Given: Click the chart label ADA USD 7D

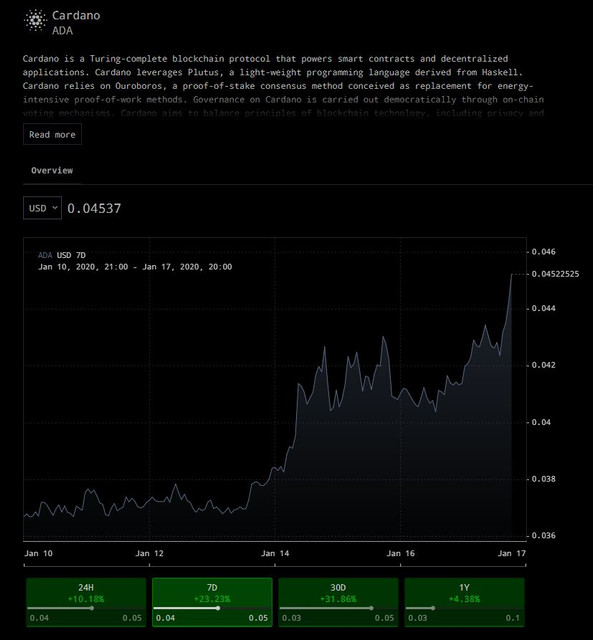Looking at the screenshot, I should click(x=62, y=255).
